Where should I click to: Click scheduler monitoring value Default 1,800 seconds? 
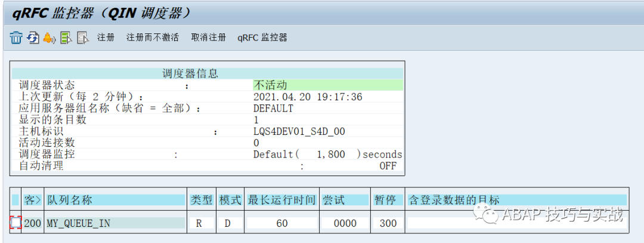click(328, 155)
